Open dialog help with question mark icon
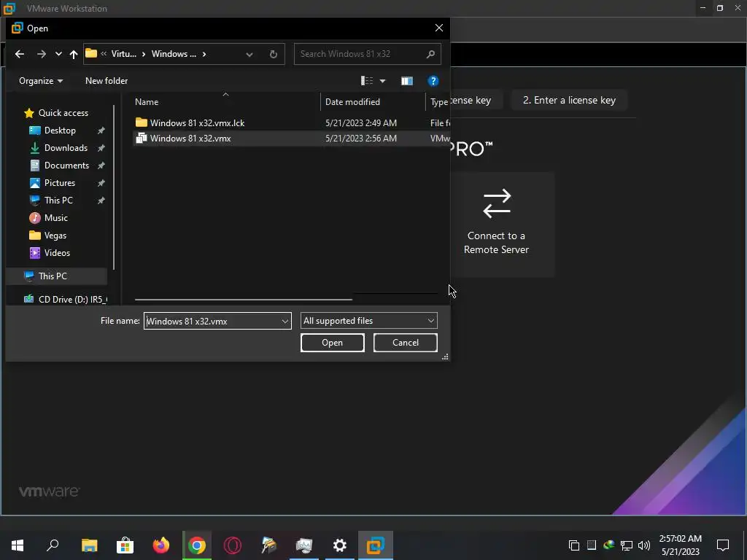The width and height of the screenshot is (747, 560). pos(433,81)
